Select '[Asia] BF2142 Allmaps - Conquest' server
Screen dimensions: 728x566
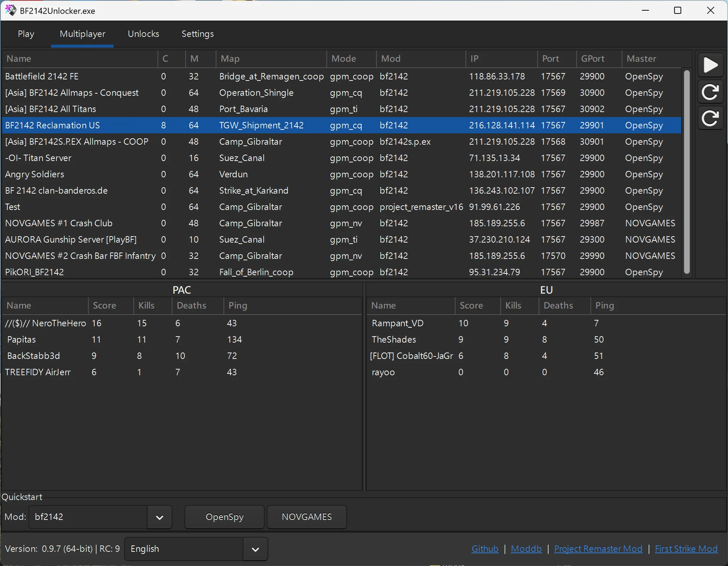click(x=342, y=93)
